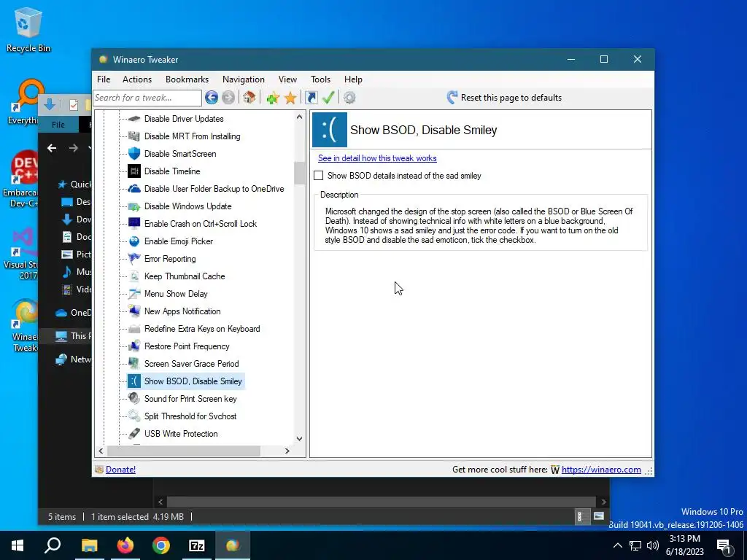Screen dimensions: 747x560
Task: Click the Sound for Print Screen key icon
Action: [x=134, y=399]
